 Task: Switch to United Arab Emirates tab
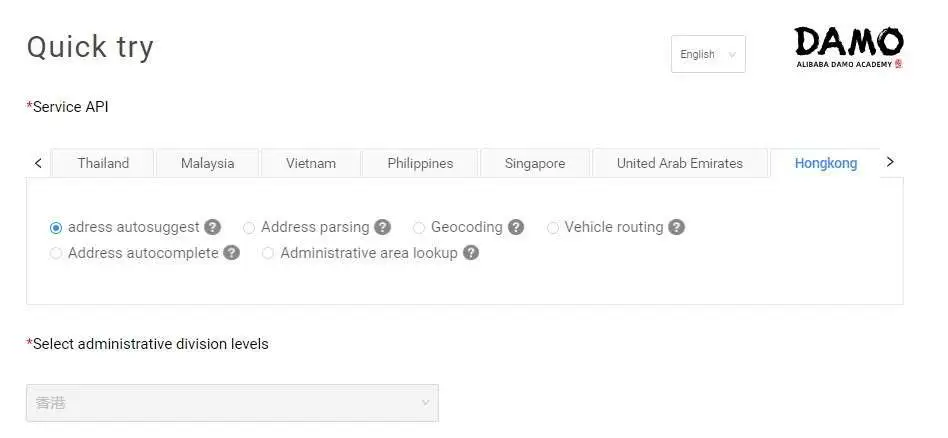coord(680,163)
